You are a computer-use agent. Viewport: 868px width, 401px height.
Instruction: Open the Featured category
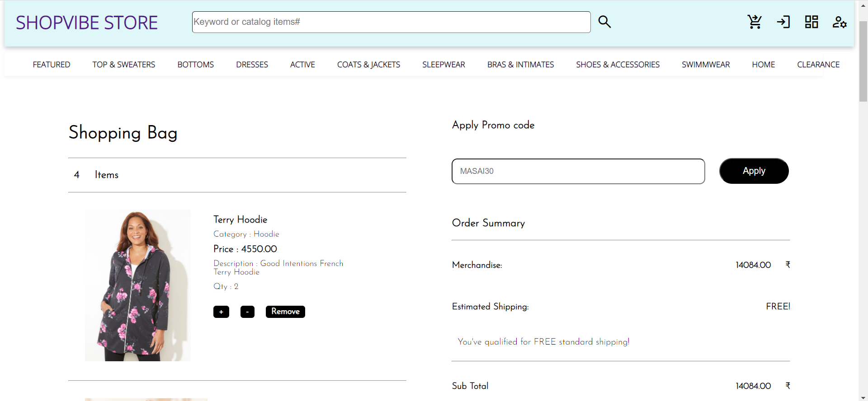pos(52,65)
